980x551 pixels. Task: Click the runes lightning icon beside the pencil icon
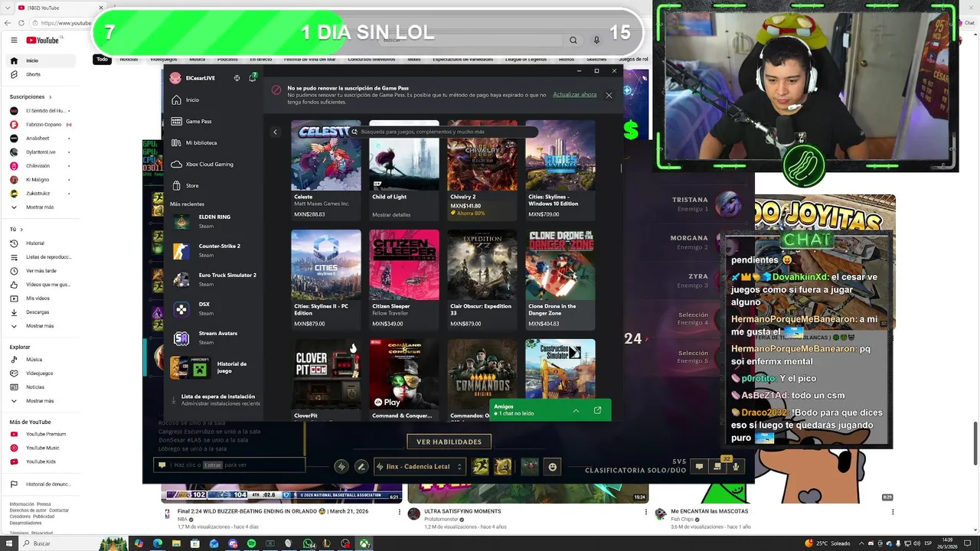341,467
